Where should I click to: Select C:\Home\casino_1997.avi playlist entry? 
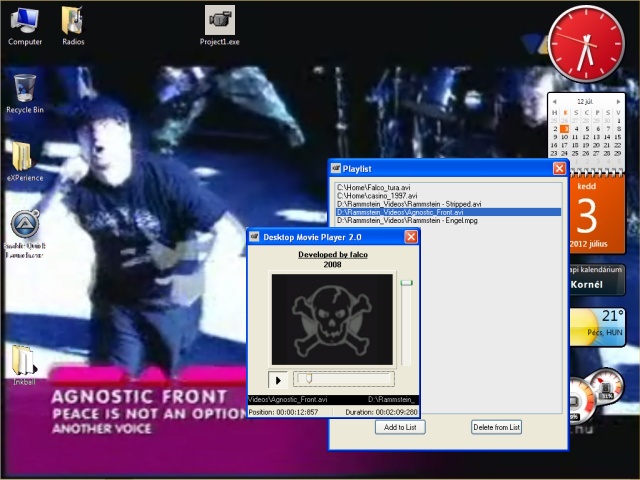point(377,196)
